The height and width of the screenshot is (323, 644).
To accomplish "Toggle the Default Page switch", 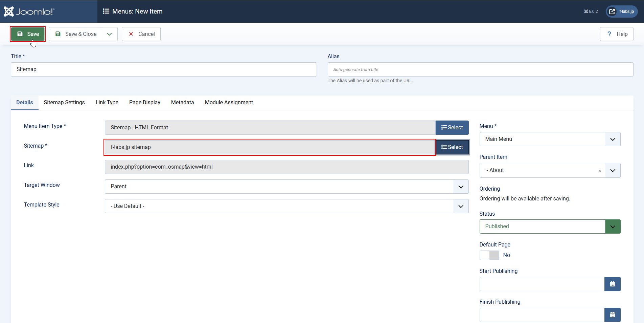I will click(x=489, y=255).
